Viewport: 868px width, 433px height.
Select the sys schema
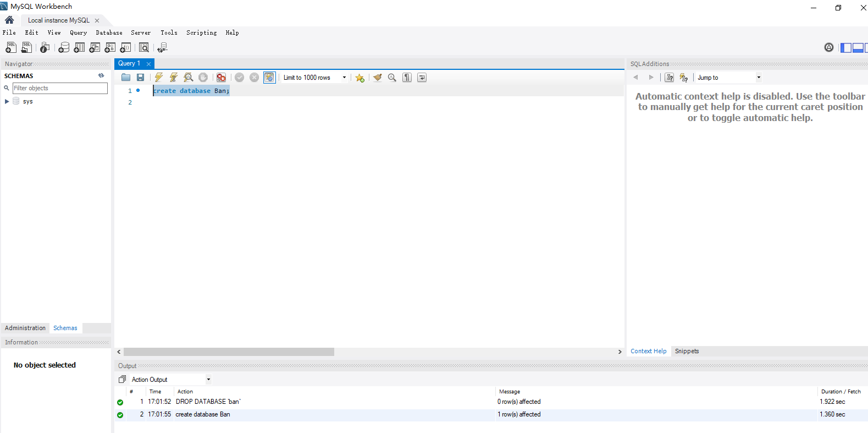[28, 101]
